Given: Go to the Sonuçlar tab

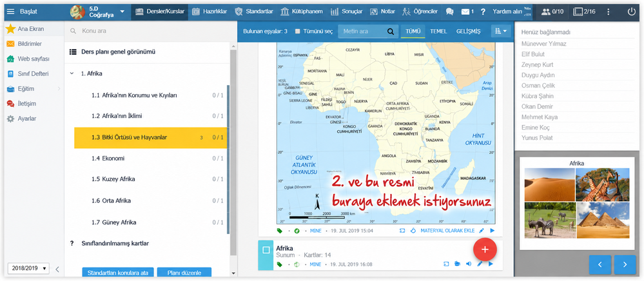Looking at the screenshot, I should [346, 12].
